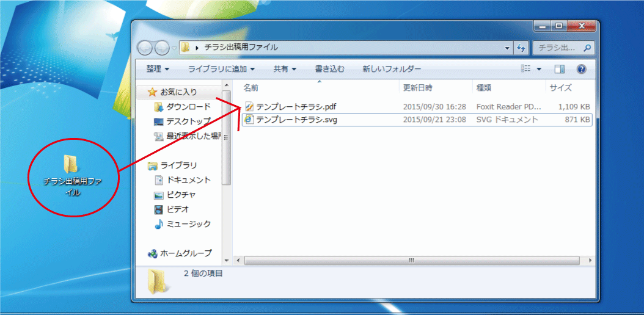The image size is (644, 315).
Task: Click the navigation pane vertical scrollbar thumb
Action: pyautogui.click(x=226, y=138)
